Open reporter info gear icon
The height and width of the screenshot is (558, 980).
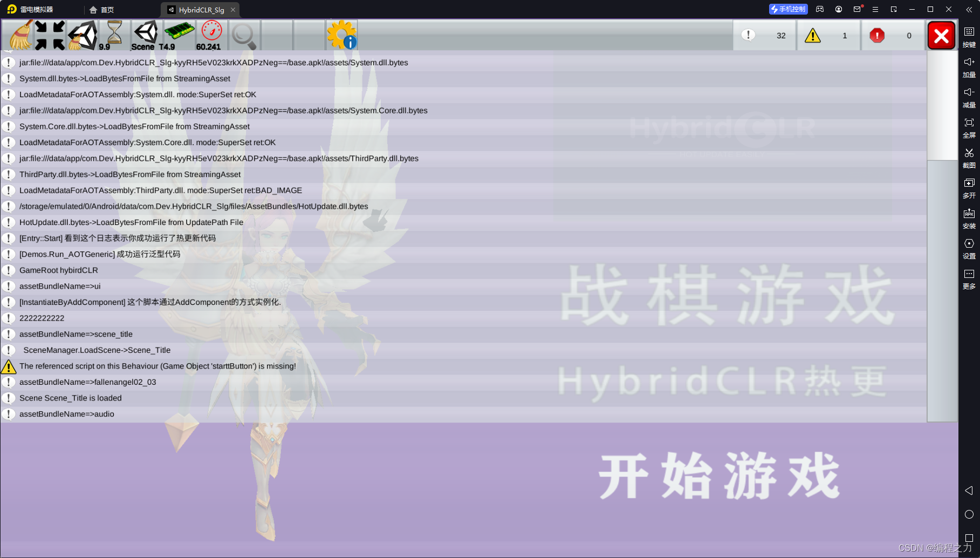click(x=341, y=36)
